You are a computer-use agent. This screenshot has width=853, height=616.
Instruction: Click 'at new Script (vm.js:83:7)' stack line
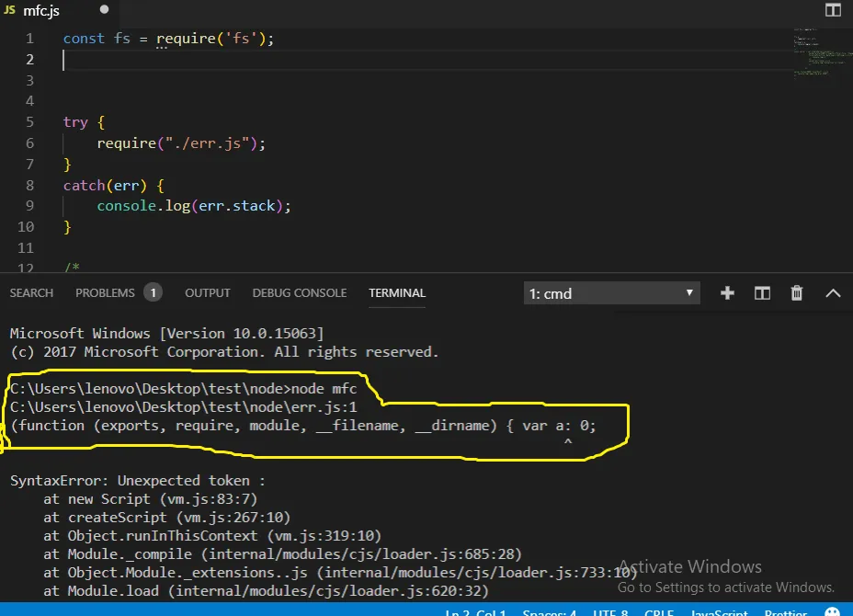[x=150, y=499]
